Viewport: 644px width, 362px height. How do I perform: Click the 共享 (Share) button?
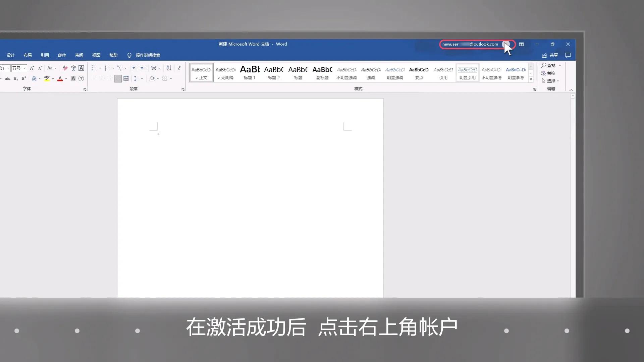coord(552,55)
